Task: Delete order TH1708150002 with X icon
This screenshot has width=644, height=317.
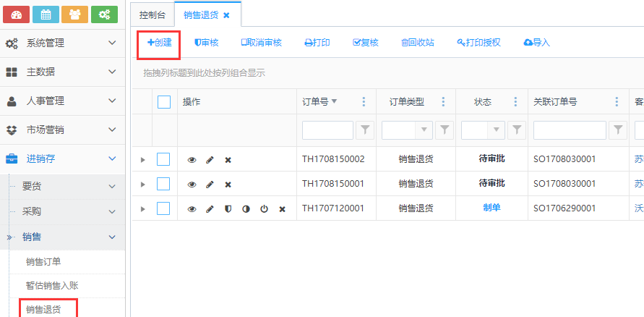Action: coord(228,159)
